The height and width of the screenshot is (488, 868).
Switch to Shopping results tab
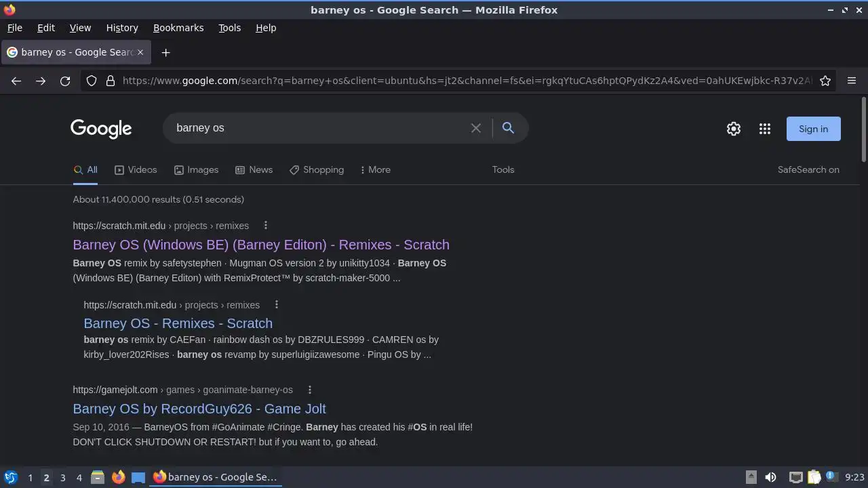pos(317,169)
